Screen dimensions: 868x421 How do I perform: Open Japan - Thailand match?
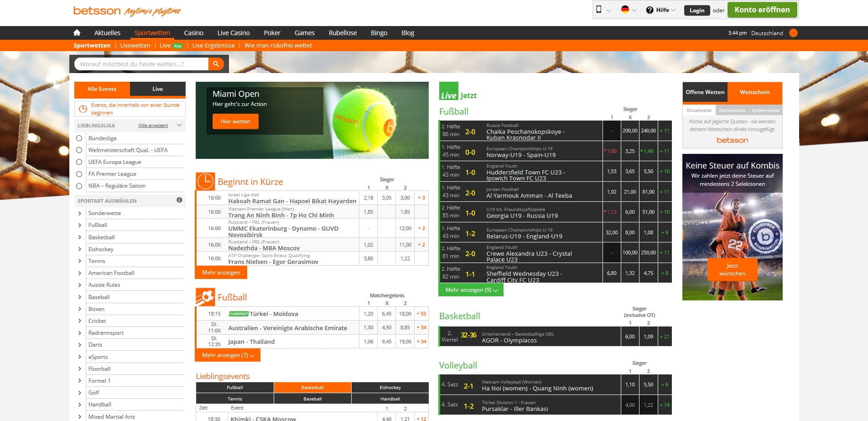251,342
